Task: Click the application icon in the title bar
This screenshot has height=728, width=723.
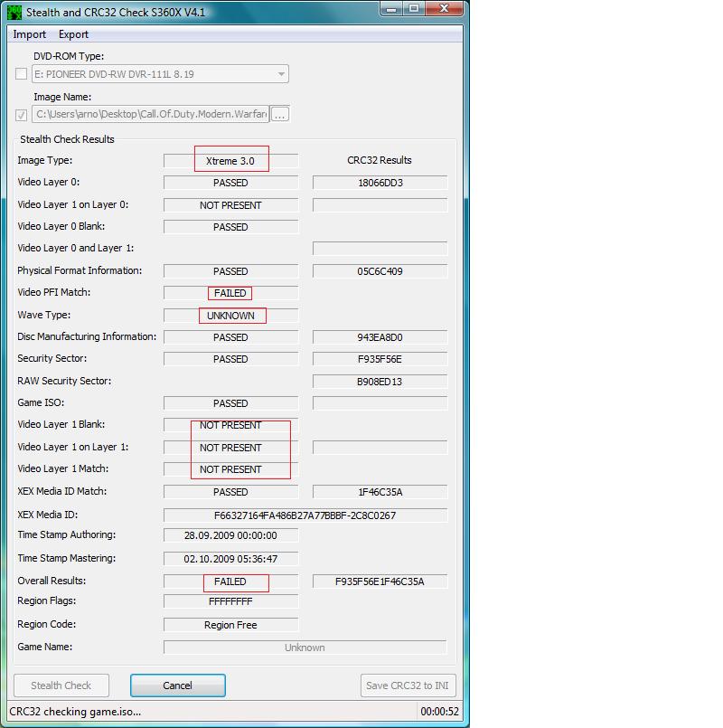Action: click(14, 12)
